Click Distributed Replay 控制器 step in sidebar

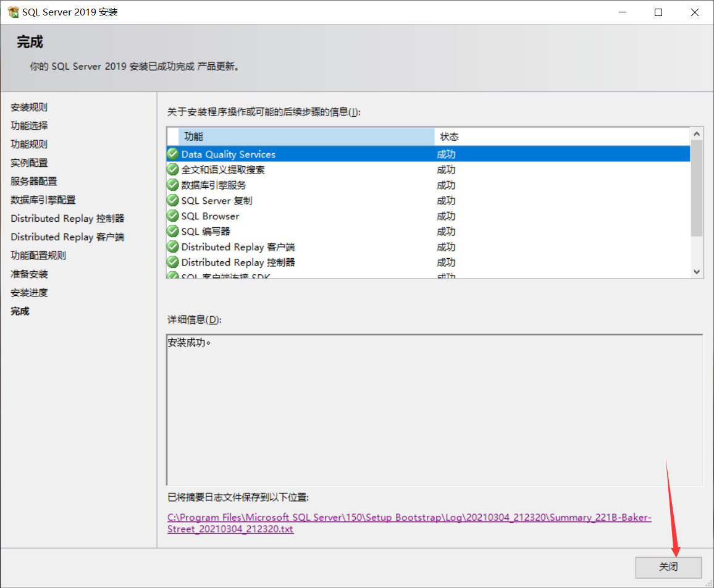click(67, 218)
